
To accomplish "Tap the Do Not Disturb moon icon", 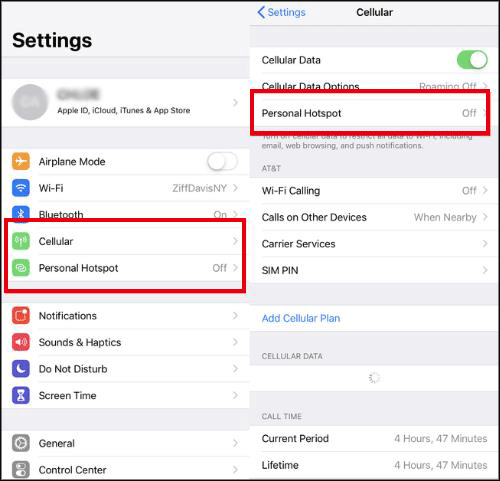I will click(21, 369).
